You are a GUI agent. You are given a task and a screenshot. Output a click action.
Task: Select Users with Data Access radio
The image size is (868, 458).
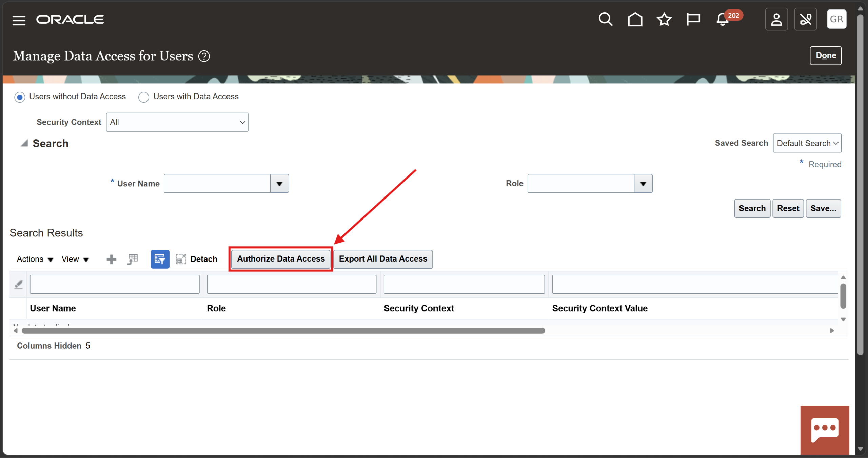click(x=144, y=97)
